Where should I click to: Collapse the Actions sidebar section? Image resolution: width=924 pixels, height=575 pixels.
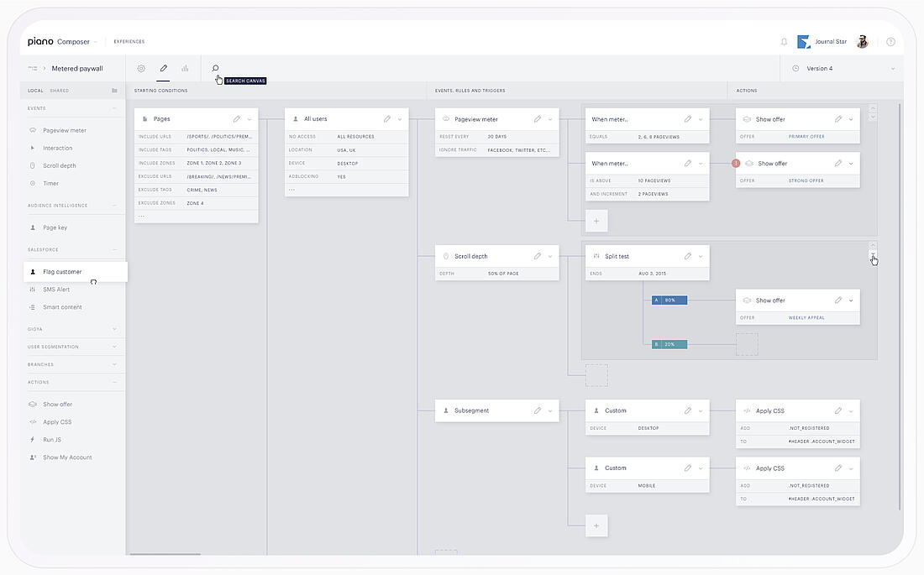pos(114,382)
